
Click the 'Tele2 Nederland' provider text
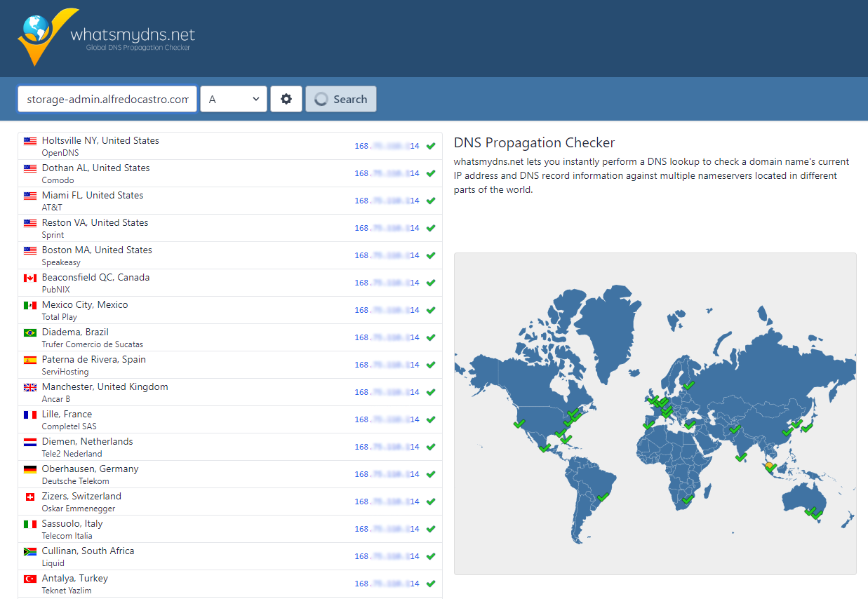[72, 454]
